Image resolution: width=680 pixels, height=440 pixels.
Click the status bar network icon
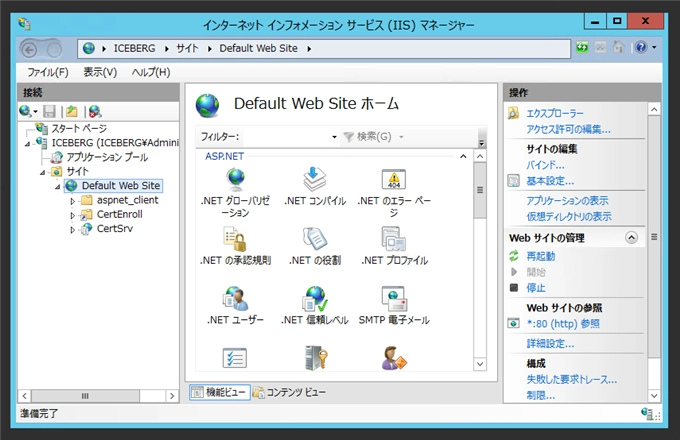647,413
